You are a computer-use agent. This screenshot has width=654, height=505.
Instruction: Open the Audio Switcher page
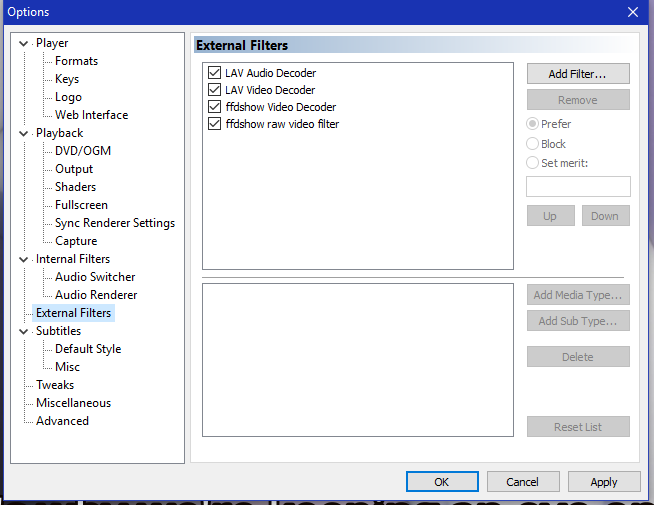coord(95,277)
